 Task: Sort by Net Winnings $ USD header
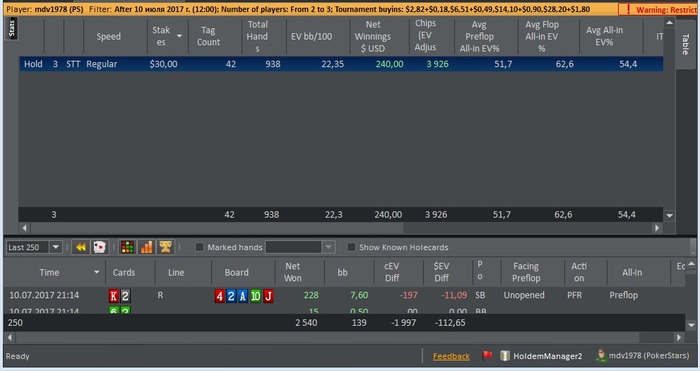pyautogui.click(x=372, y=36)
